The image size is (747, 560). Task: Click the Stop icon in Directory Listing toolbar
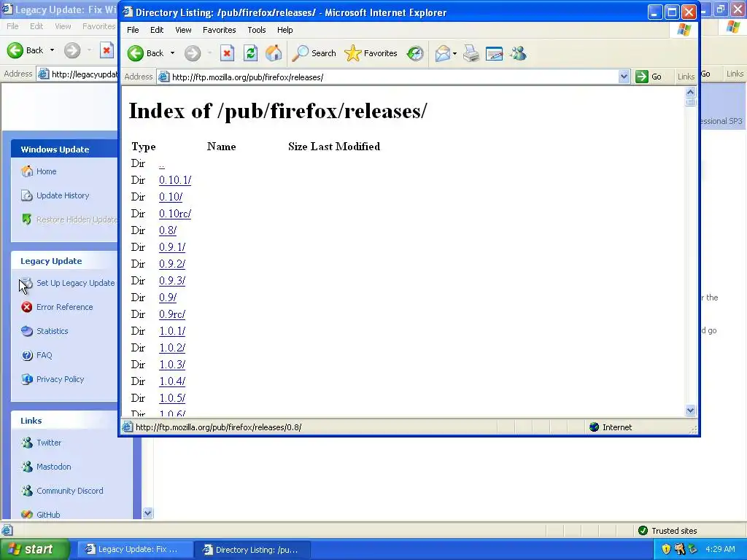(227, 53)
